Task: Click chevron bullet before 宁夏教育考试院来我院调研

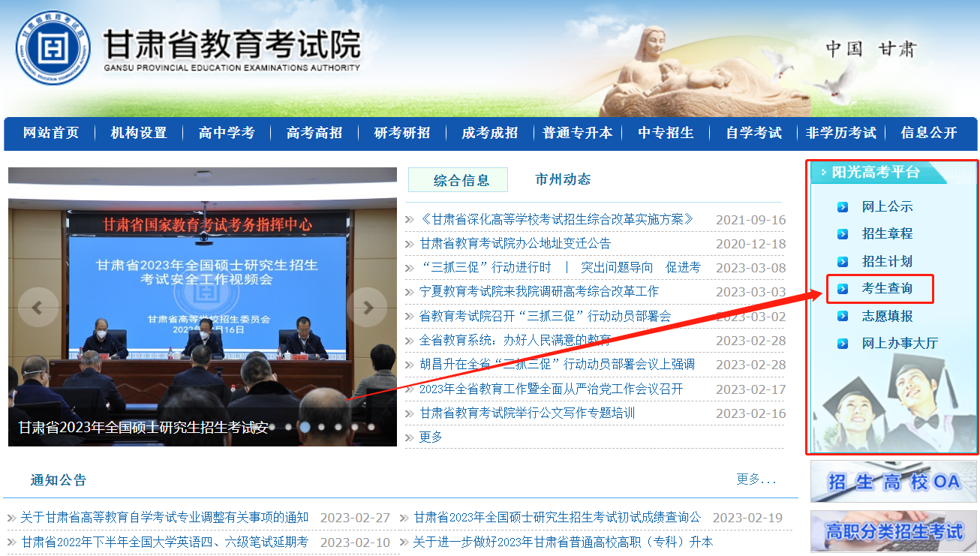Action: tap(410, 292)
